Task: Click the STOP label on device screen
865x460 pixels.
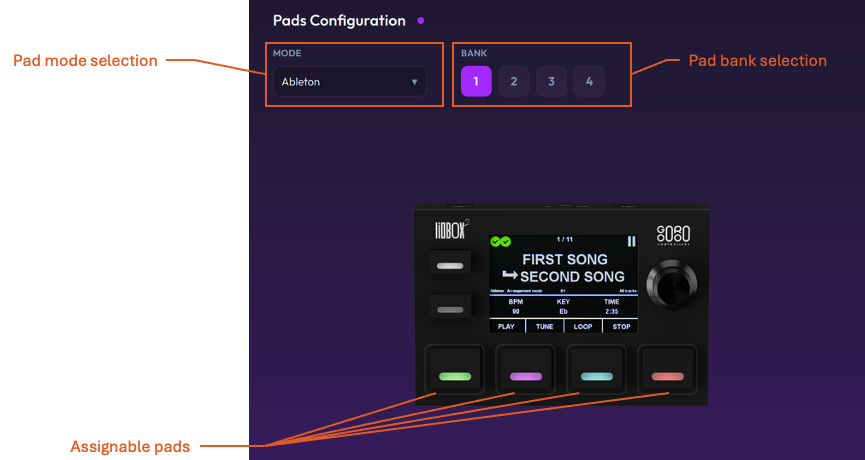Action: (621, 327)
